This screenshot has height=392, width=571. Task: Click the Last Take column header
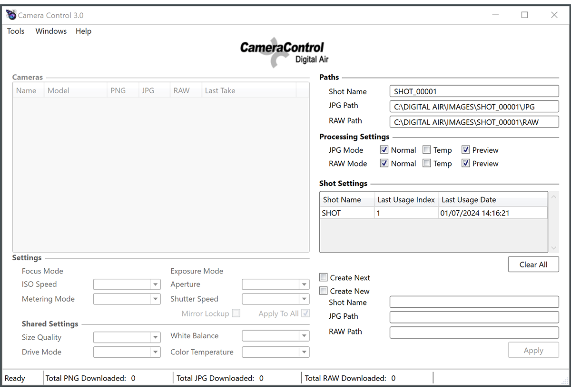pyautogui.click(x=249, y=90)
